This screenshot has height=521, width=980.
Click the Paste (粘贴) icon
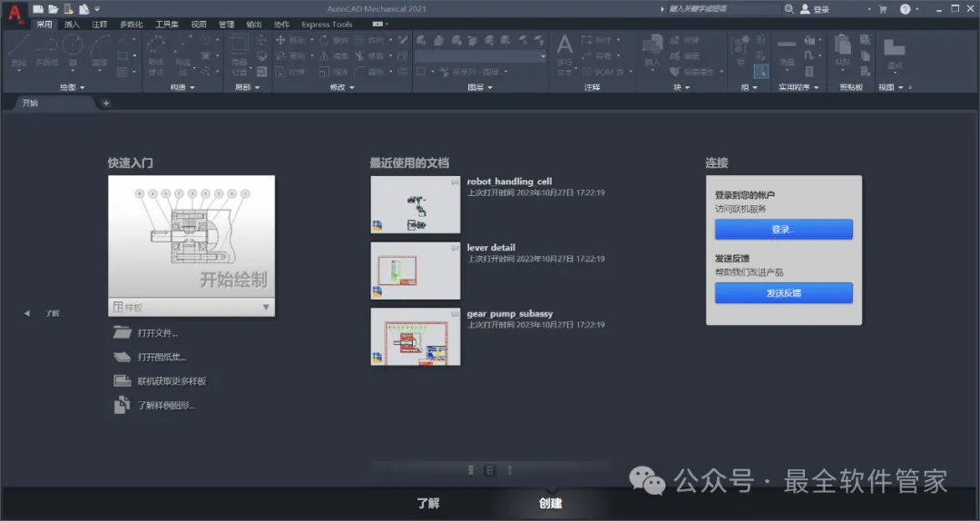(x=842, y=45)
